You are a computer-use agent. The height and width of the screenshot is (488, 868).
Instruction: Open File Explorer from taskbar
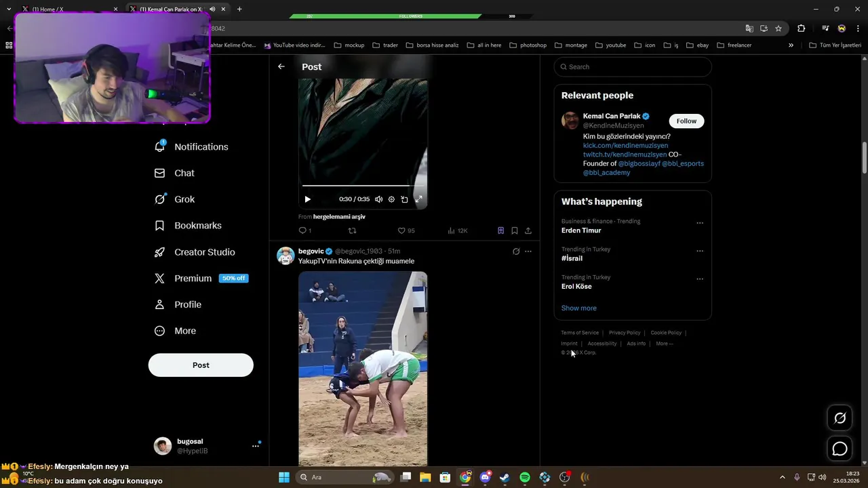click(425, 477)
